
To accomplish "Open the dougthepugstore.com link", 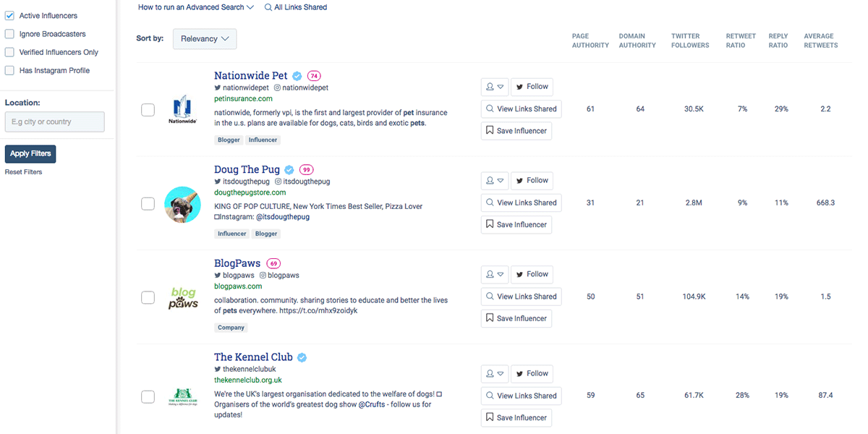I will 250,192.
